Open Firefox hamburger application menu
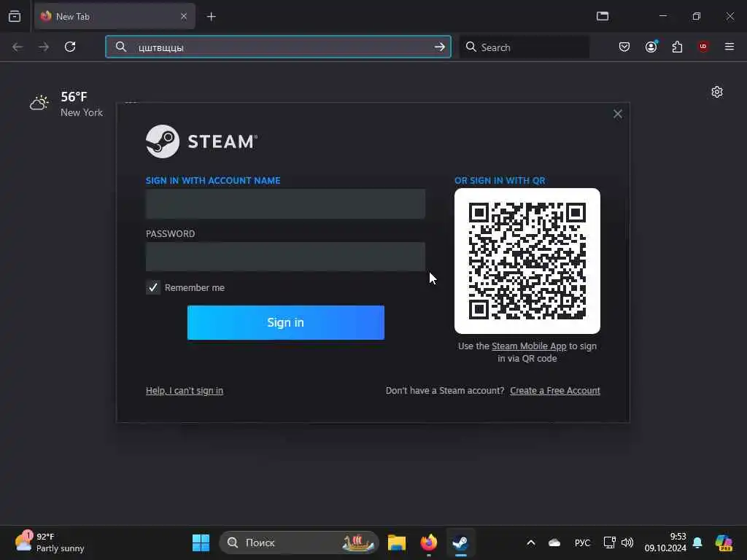 pyautogui.click(x=729, y=47)
